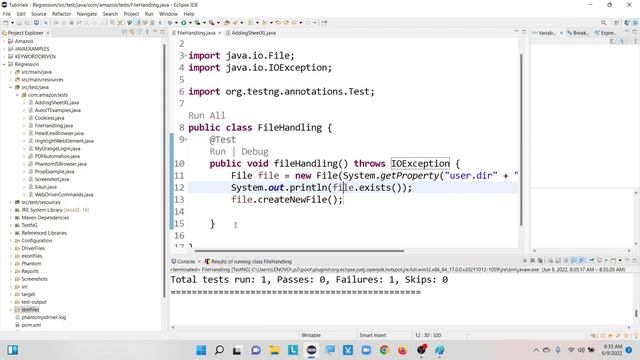Expand the Amazon project node

[4, 41]
